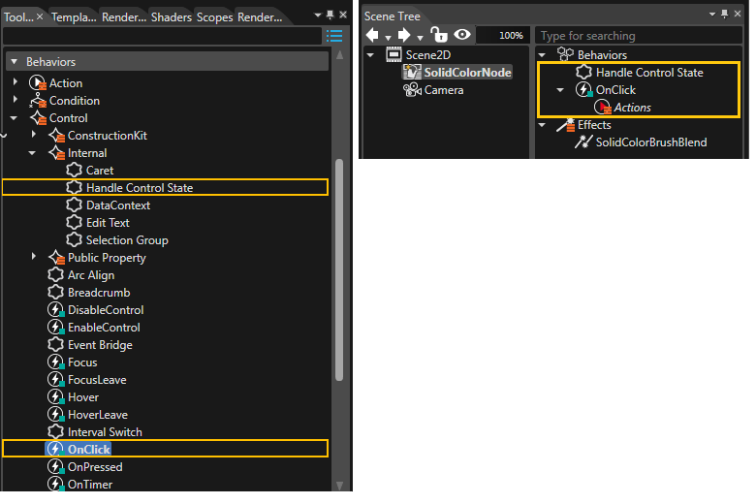Pin the Scene Tree panel
This screenshot has width=751, height=493.
coord(724,14)
